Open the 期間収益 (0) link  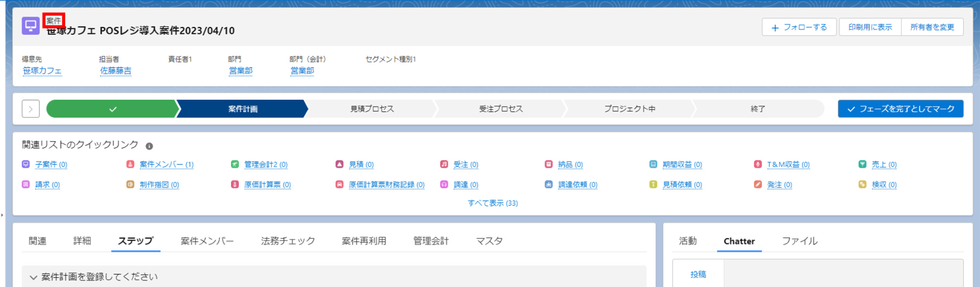click(682, 164)
